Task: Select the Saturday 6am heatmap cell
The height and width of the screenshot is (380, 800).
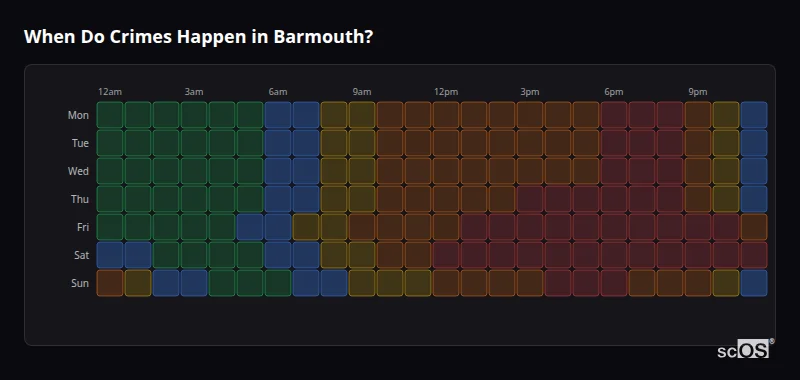Action: [x=278, y=255]
